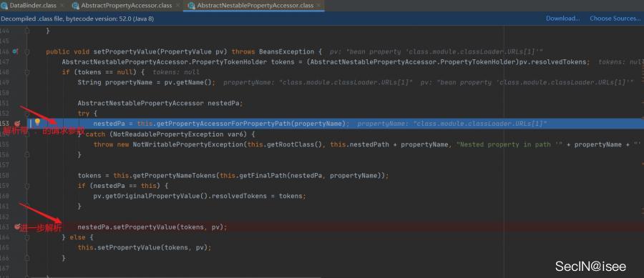Click the 'String propertyName = pv.getName();' statement
The width and height of the screenshot is (644, 278).
coord(147,82)
